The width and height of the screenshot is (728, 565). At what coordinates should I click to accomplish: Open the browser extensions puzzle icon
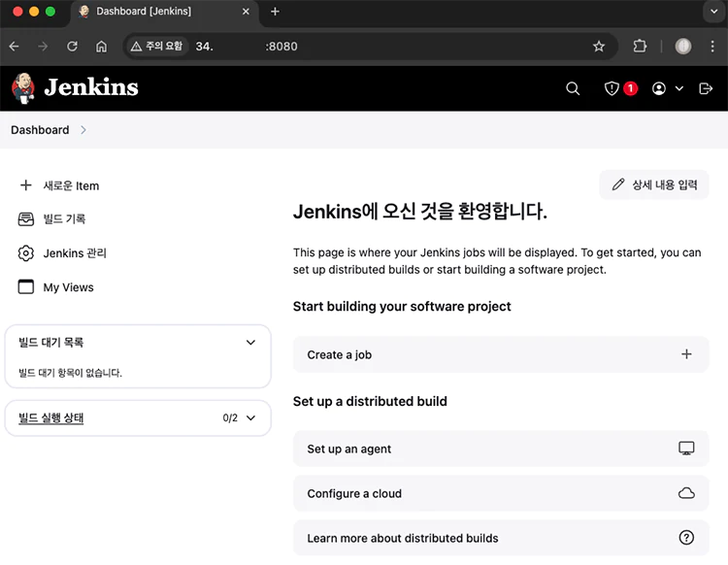(640, 46)
